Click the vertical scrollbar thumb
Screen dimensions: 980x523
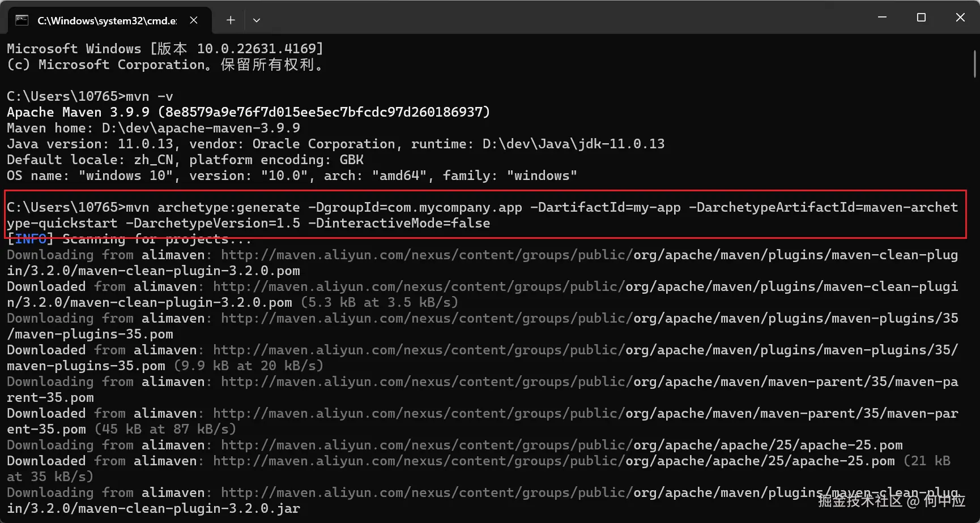coord(975,64)
